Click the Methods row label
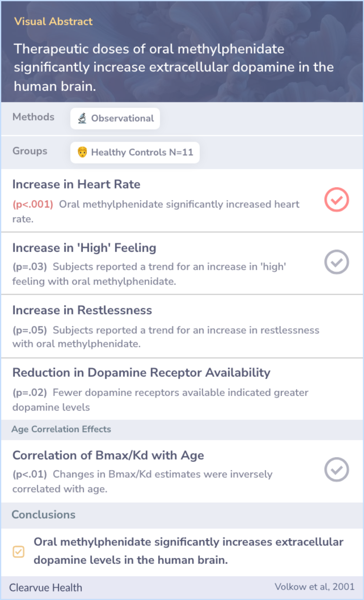This screenshot has height=600, width=364. (33, 117)
